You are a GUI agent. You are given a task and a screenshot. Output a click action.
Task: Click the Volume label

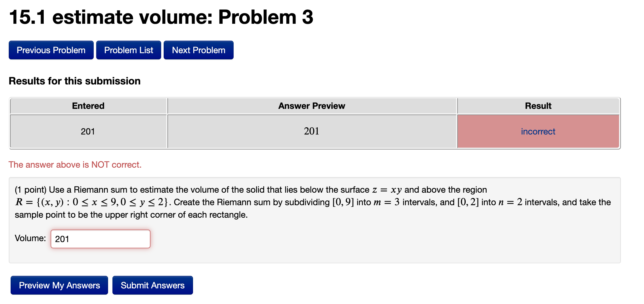pos(30,238)
